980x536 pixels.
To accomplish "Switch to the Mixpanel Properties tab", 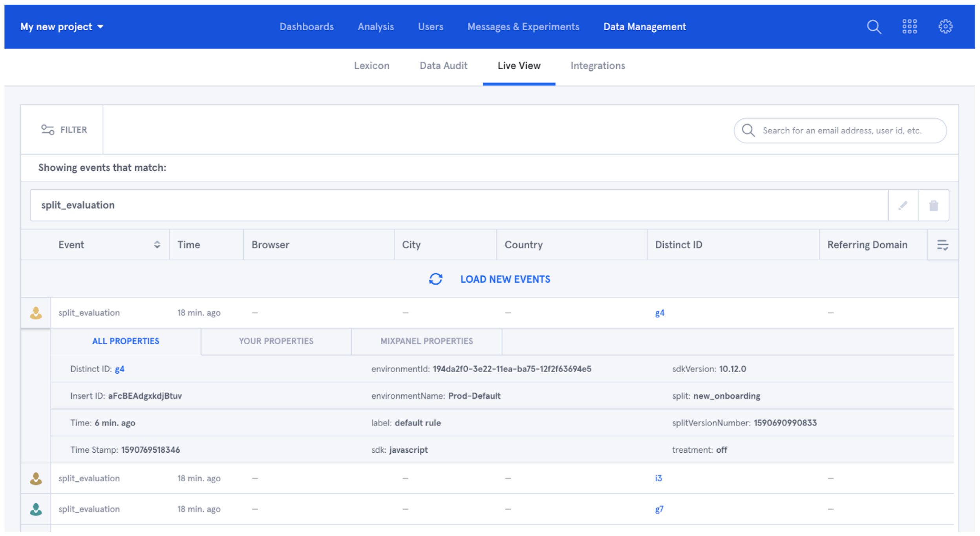I will pyautogui.click(x=426, y=341).
